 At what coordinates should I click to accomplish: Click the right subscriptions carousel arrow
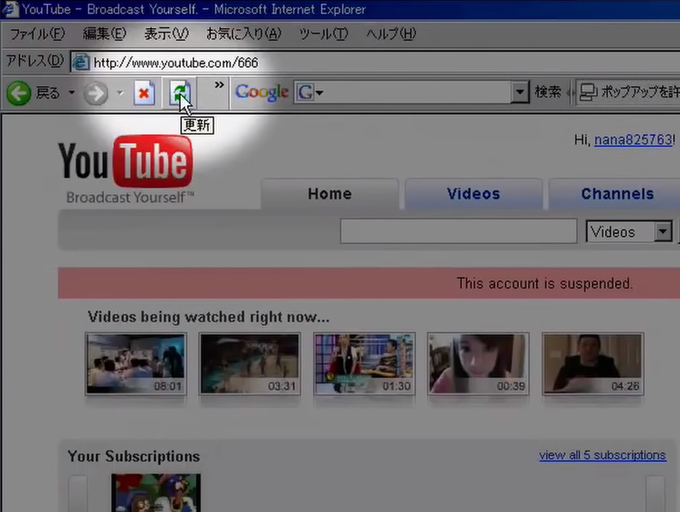(656, 494)
